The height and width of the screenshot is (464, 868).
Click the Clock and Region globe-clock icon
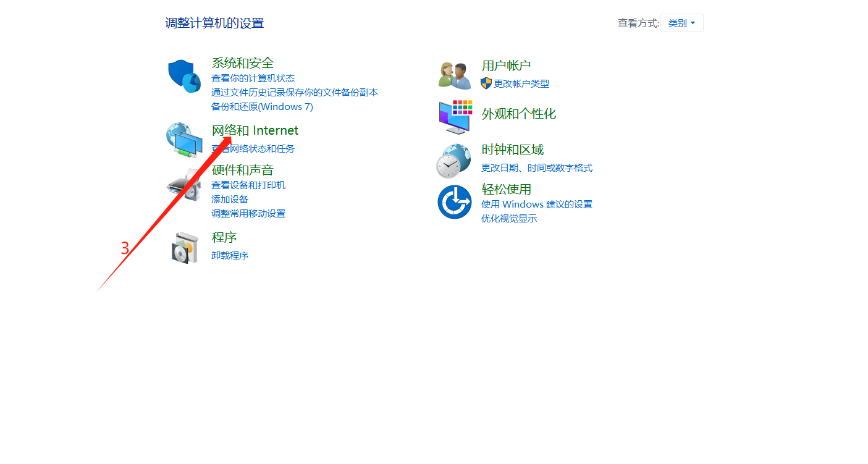[x=453, y=161]
